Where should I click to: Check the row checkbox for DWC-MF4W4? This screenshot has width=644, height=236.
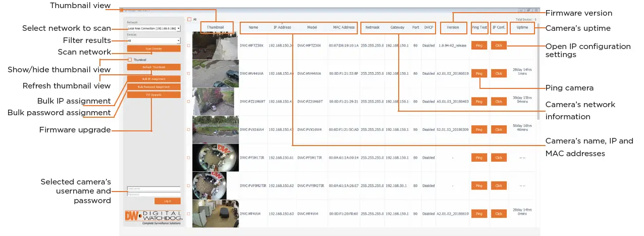tap(189, 214)
